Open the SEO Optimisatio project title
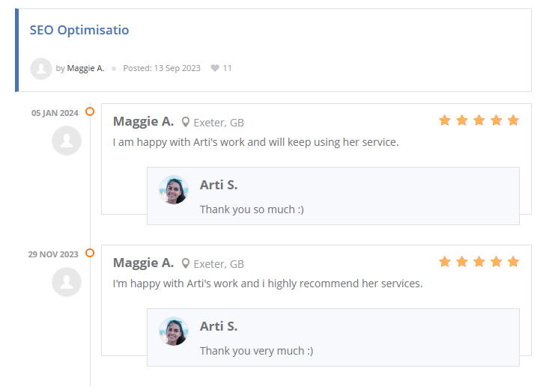The image size is (549, 392). 79,31
